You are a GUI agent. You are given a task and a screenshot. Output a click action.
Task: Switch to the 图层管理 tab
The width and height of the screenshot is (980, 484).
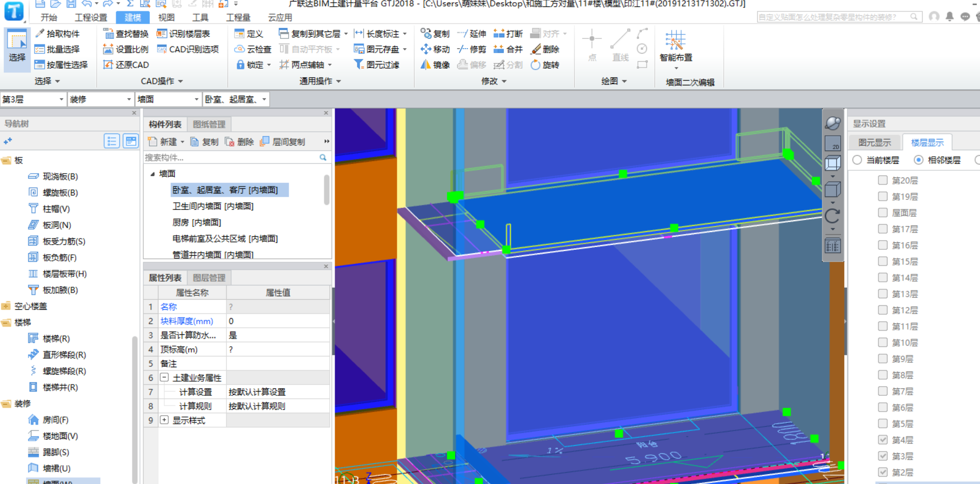click(x=209, y=278)
